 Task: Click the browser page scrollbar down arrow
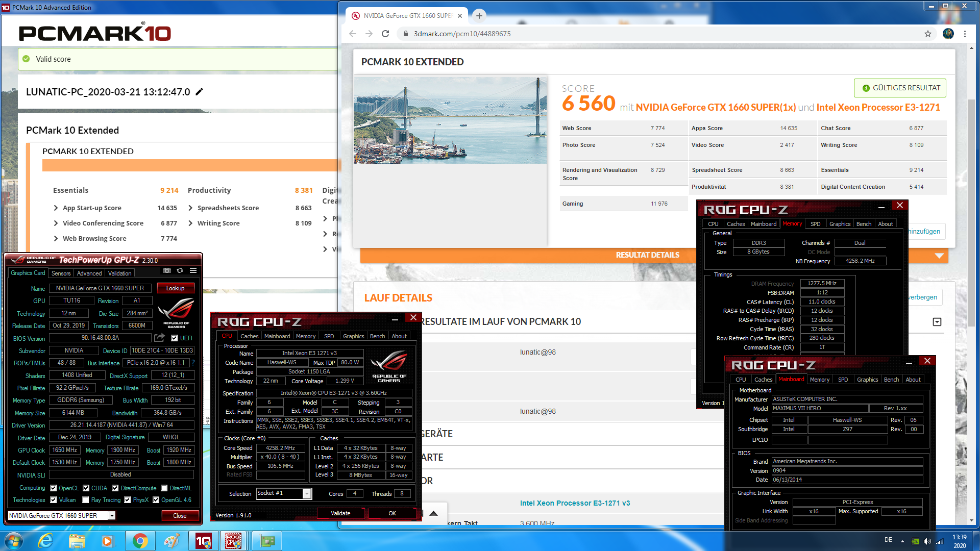[x=971, y=520]
